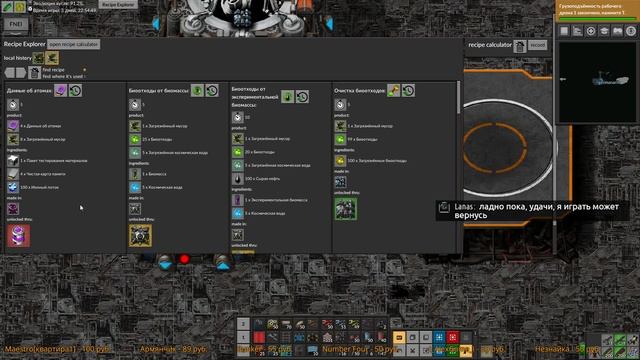The image size is (640, 360).
Task: Toggle the red grid shortcut button
Action: tap(452, 337)
